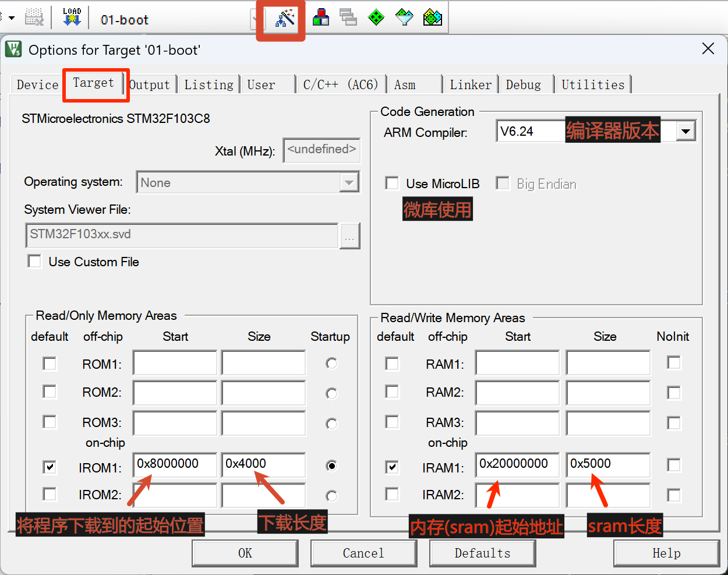Click the ROM1 Start field

[x=175, y=362]
